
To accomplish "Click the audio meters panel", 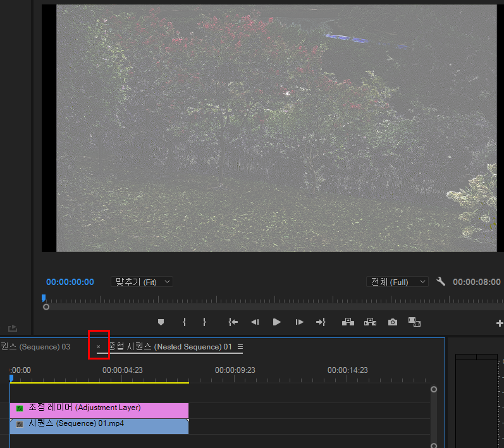I will point(476,401).
